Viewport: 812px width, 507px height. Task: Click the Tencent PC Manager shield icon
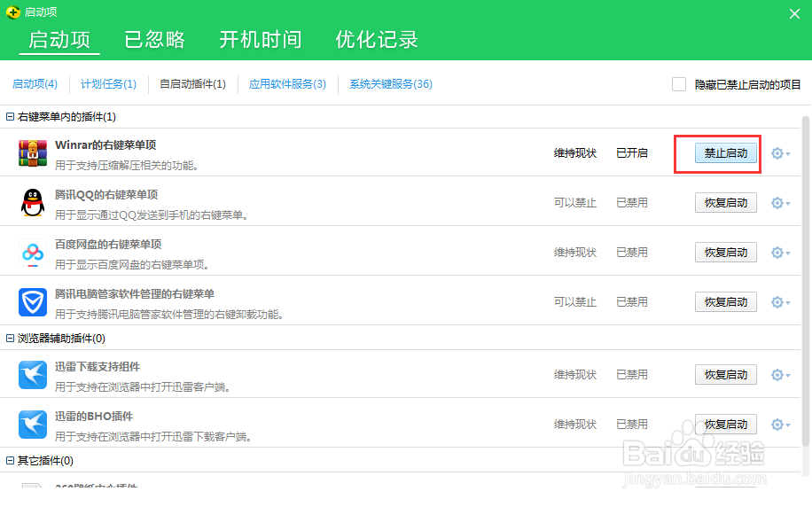pos(33,302)
